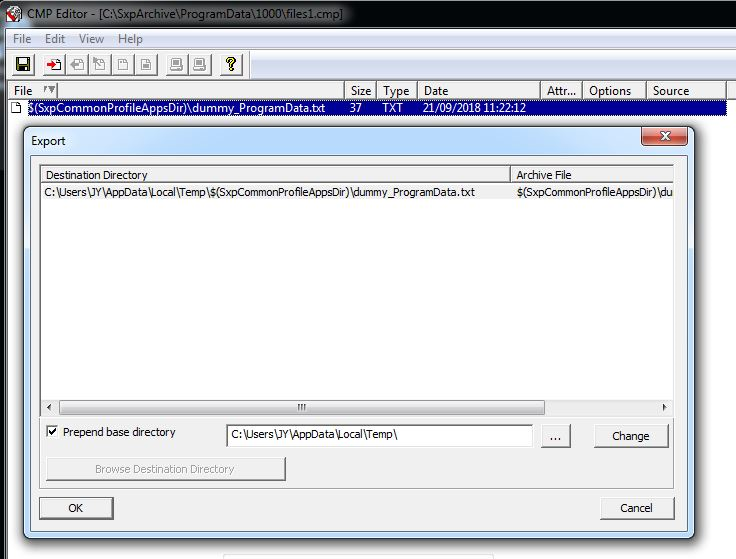Click the first greyed computer toolbar icon
Viewport: 736px width, 559px height.
176,64
